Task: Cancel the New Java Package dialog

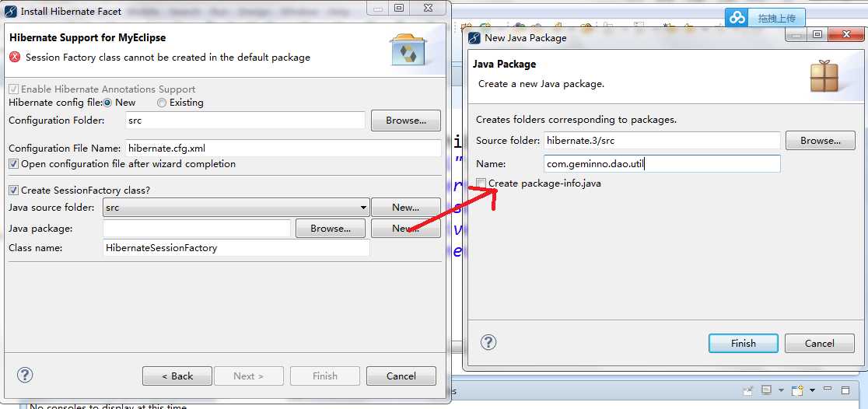Action: pos(820,343)
